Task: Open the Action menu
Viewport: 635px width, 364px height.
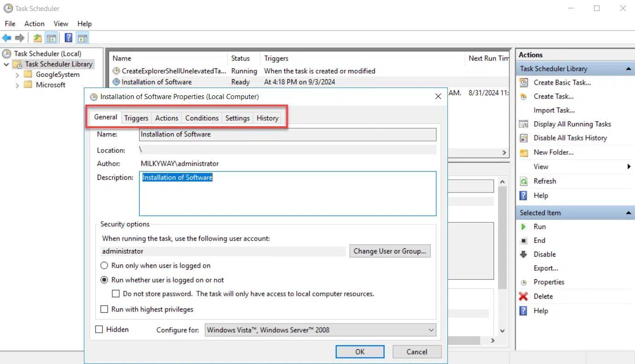Action: tap(34, 23)
